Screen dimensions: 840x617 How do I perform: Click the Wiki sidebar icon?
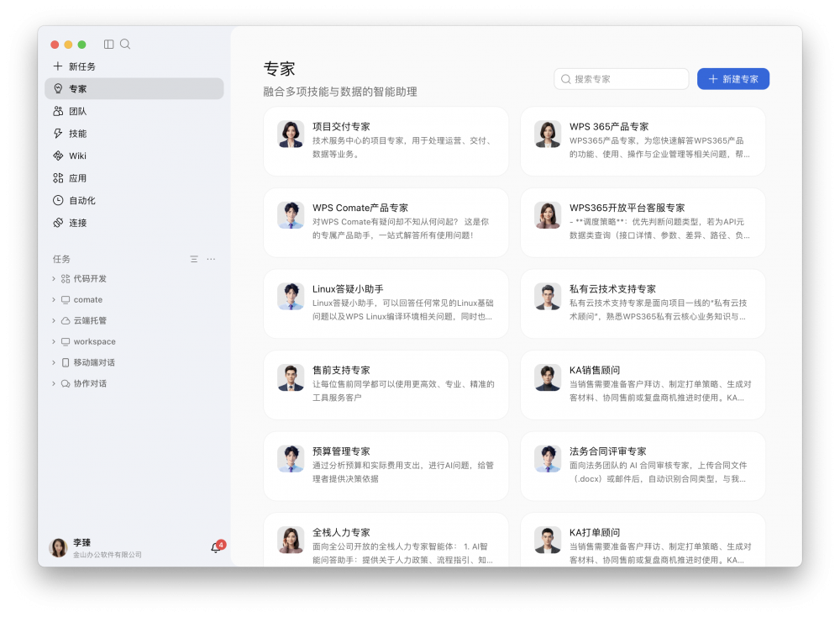pos(58,156)
